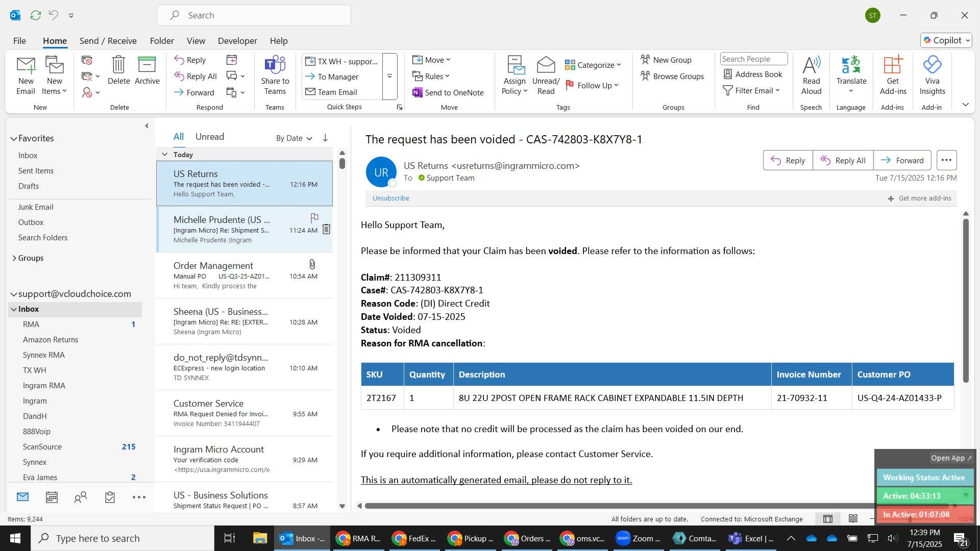Open New Items dropdown
Image resolution: width=980 pixels, height=551 pixels.
pos(54,76)
